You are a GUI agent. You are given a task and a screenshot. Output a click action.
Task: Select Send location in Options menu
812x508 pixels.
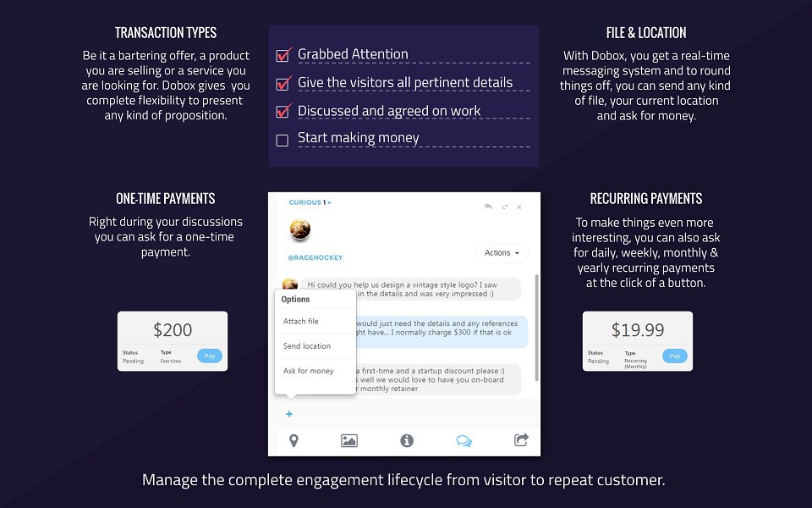[x=307, y=346]
